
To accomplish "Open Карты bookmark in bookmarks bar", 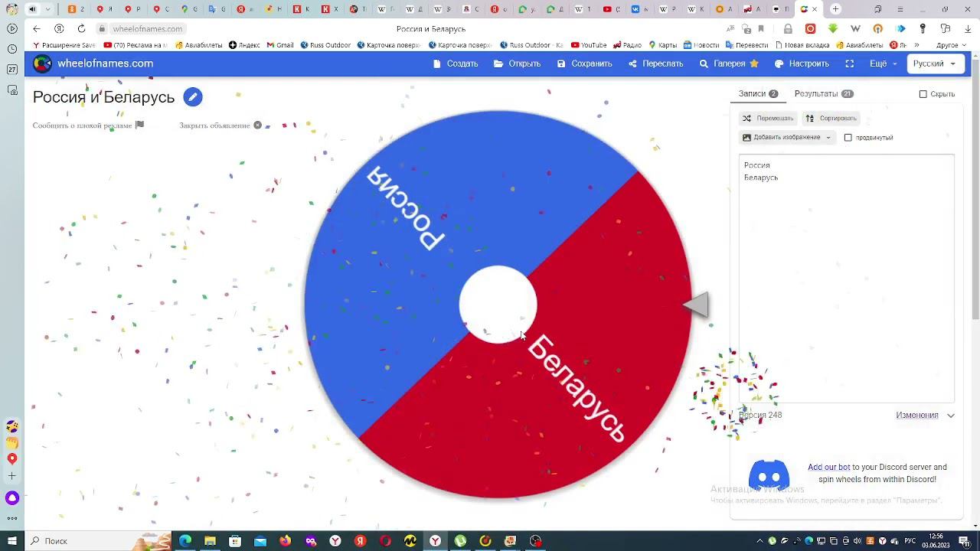I will pos(662,45).
